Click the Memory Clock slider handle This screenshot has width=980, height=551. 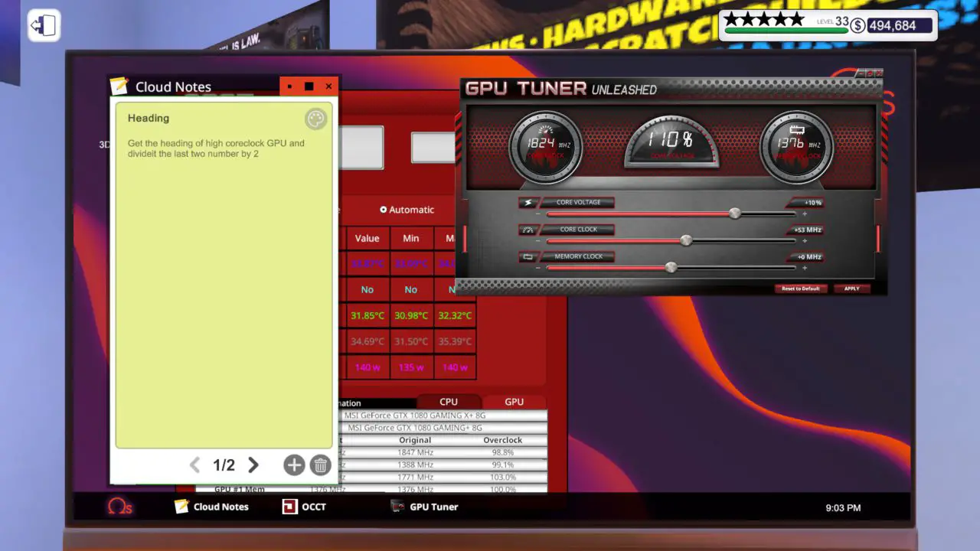tap(671, 267)
